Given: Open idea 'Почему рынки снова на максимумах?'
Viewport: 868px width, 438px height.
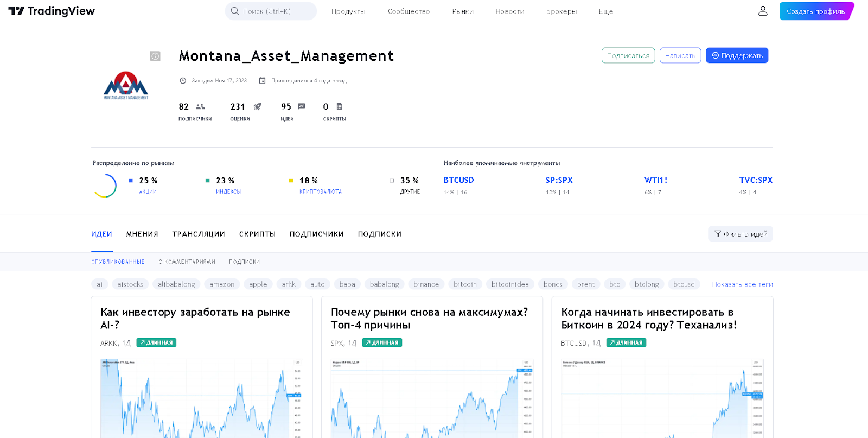Looking at the screenshot, I should 429,319.
